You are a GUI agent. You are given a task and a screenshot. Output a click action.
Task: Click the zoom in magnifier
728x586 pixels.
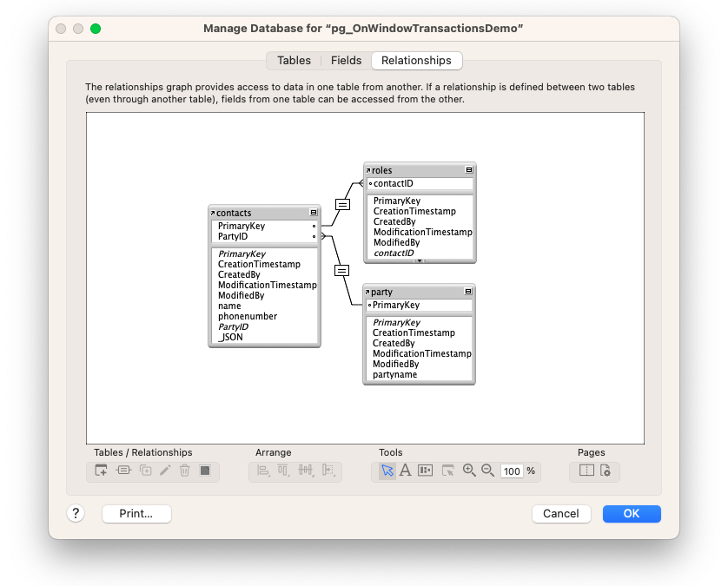coord(469,471)
